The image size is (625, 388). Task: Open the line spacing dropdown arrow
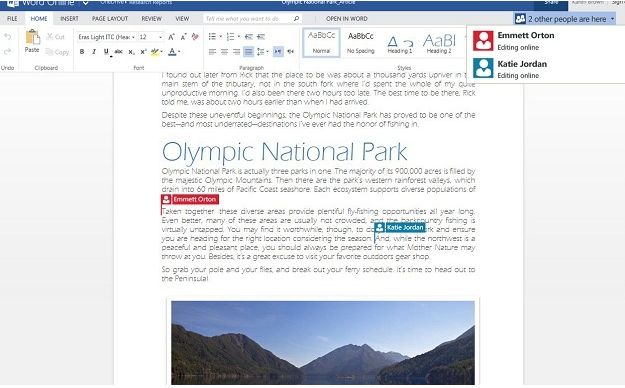(x=267, y=52)
